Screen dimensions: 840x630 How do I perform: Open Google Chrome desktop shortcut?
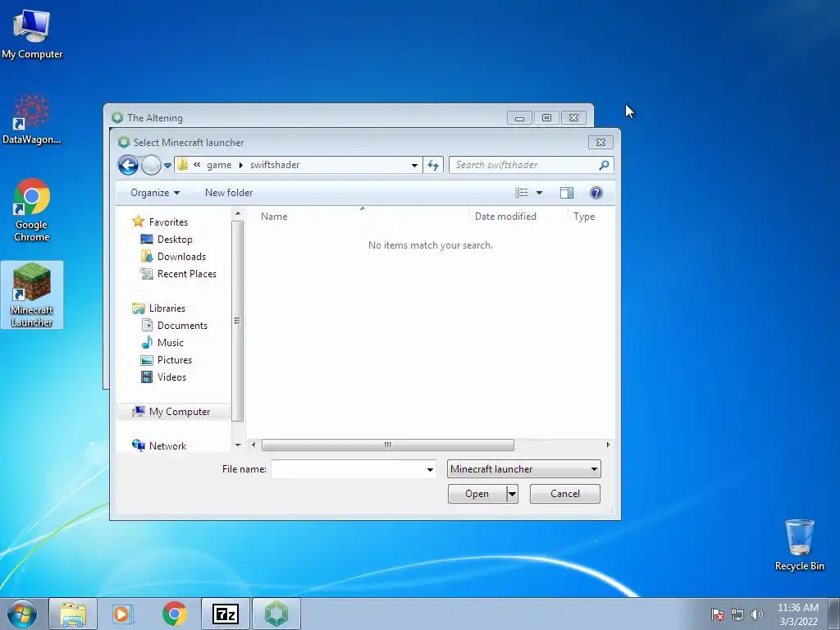32,210
